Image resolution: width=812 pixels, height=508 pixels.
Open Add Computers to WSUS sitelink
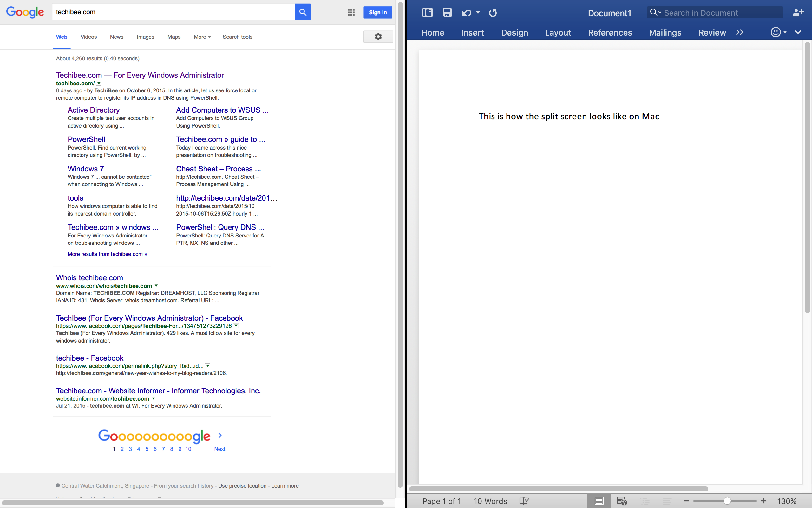click(x=222, y=110)
